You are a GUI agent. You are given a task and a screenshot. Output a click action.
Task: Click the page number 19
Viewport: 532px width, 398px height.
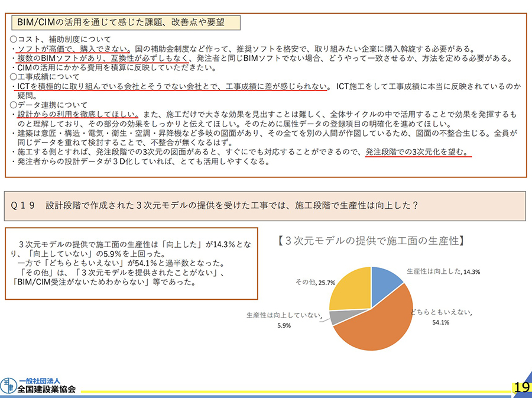tap(521, 387)
